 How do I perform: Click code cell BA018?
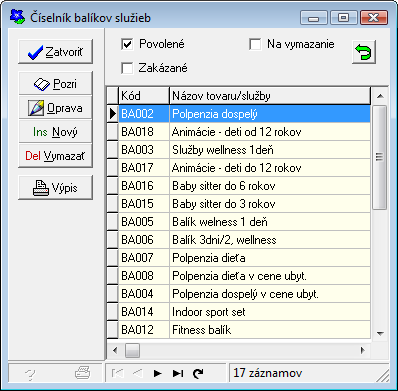pos(144,132)
